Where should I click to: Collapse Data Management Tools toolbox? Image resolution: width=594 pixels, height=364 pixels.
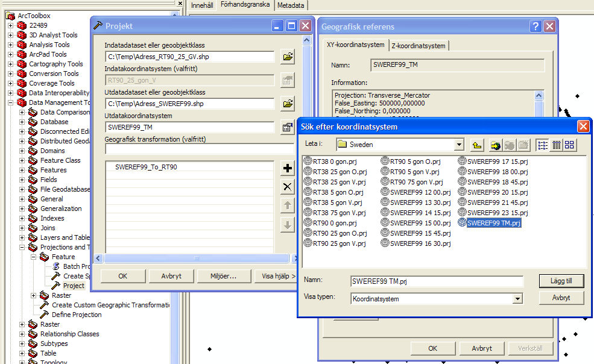click(10, 102)
